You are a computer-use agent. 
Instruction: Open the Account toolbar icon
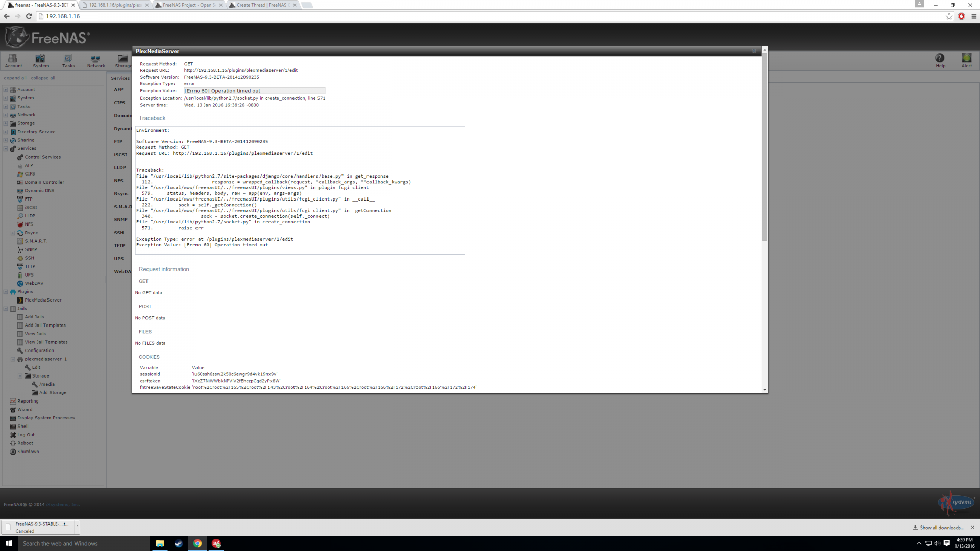13,61
